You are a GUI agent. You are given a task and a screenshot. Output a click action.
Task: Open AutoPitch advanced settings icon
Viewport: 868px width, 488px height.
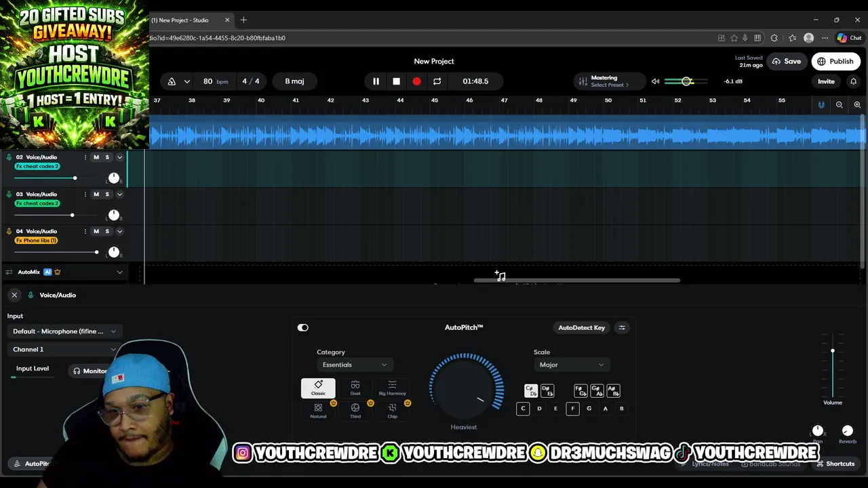pos(622,328)
